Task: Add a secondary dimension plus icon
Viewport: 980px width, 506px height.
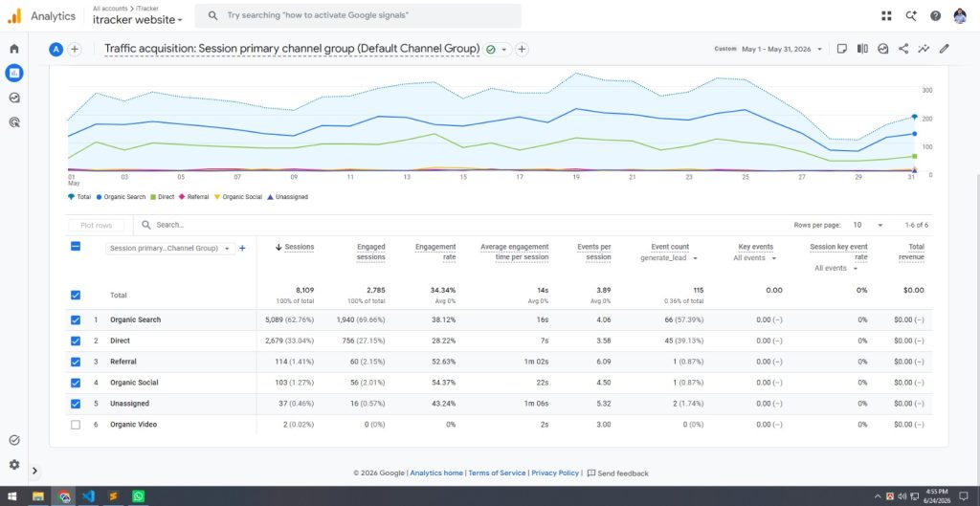Action: 242,248
